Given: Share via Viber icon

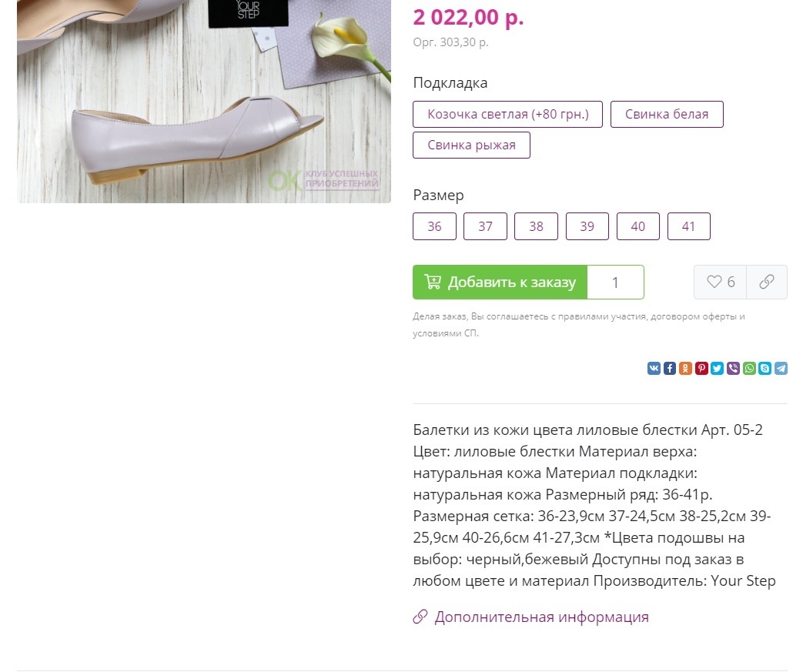Looking at the screenshot, I should coord(734,368).
